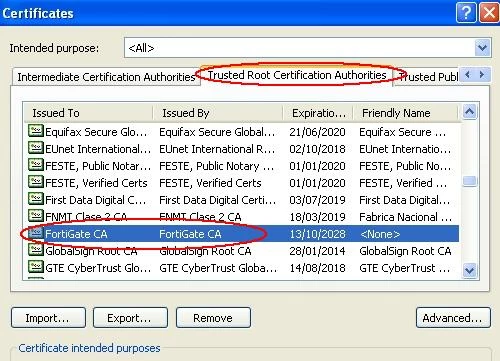The width and height of the screenshot is (500, 361).
Task: Click the 14/08/2018 expiration date cell
Action: click(x=317, y=268)
